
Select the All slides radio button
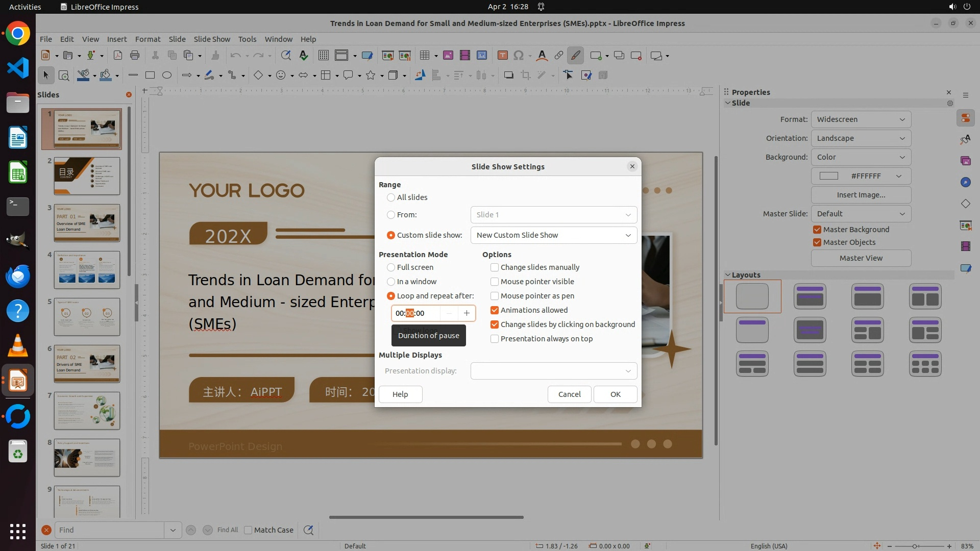tap(391, 197)
